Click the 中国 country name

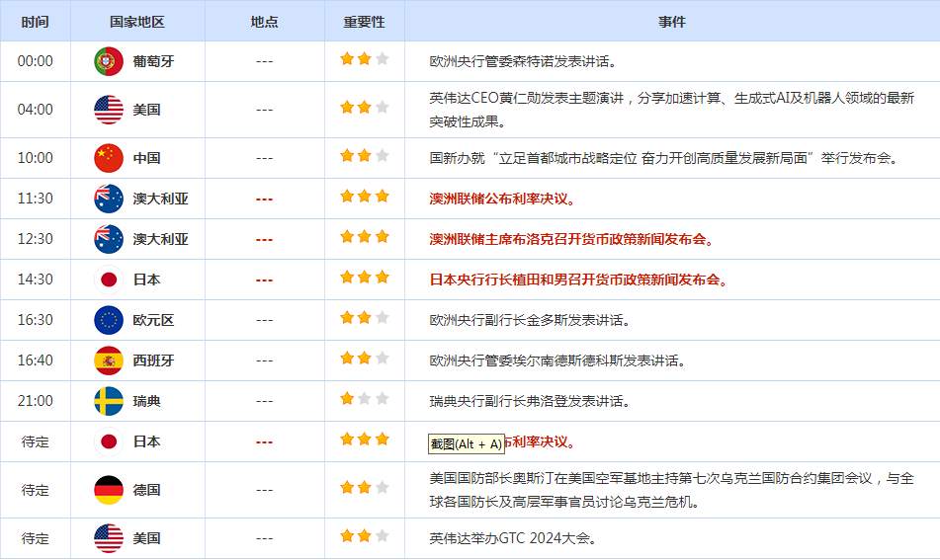(x=147, y=158)
